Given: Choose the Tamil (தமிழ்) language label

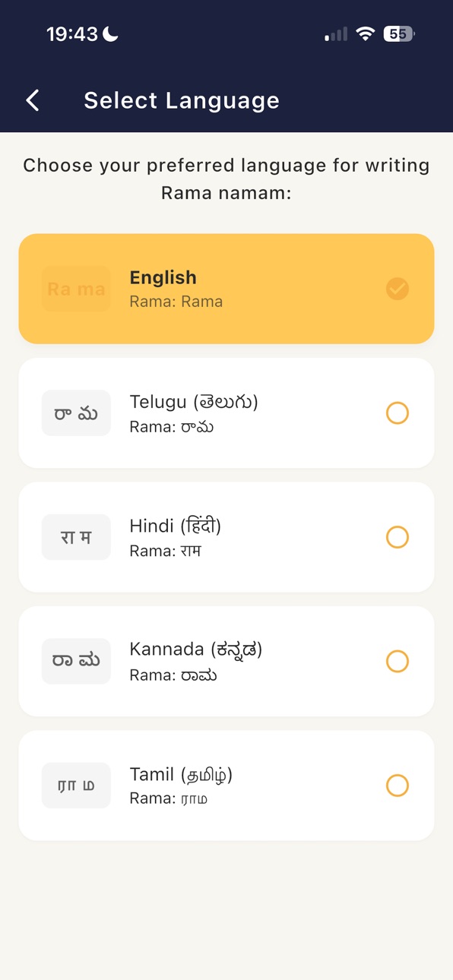Looking at the screenshot, I should [x=181, y=774].
